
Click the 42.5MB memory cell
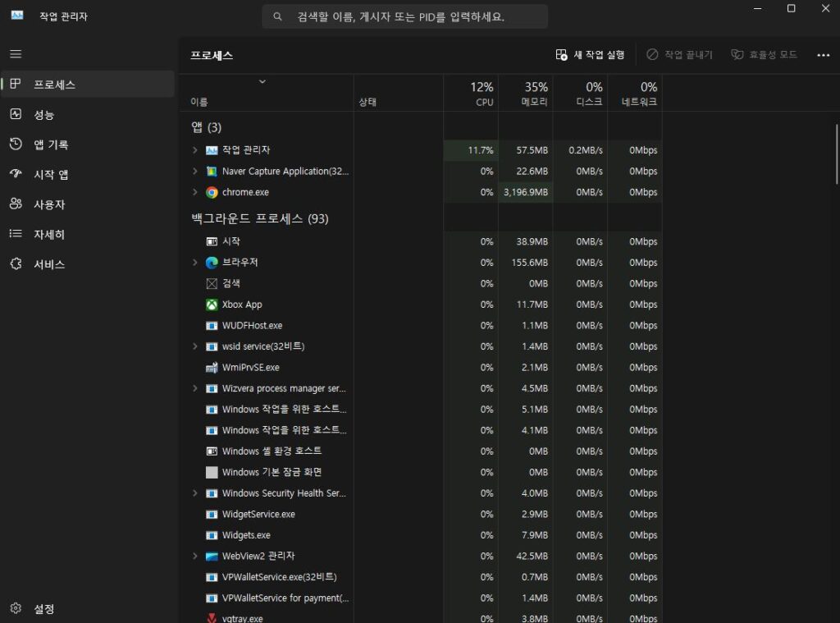tap(526, 556)
